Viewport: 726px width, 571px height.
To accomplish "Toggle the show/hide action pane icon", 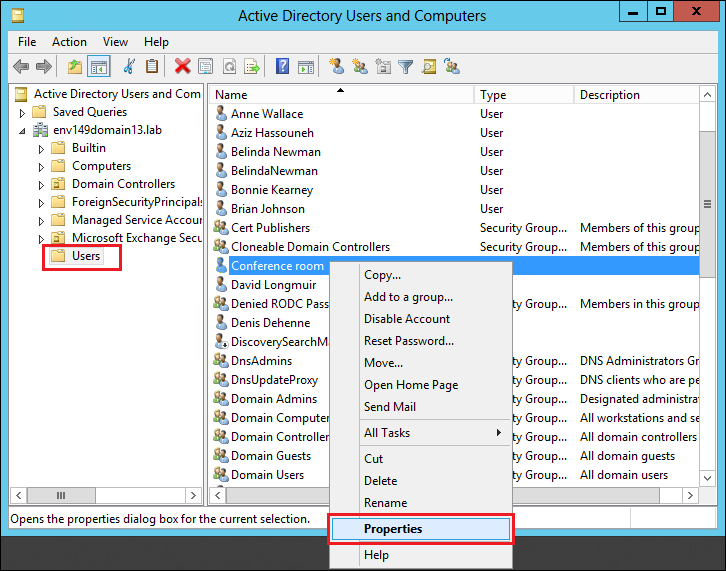I will pos(306,67).
